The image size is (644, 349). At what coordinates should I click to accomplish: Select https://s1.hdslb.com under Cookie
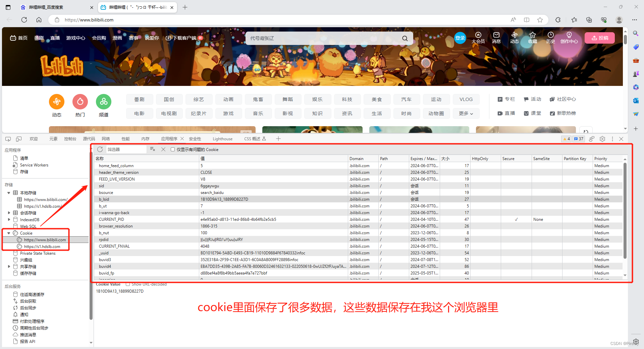42,247
